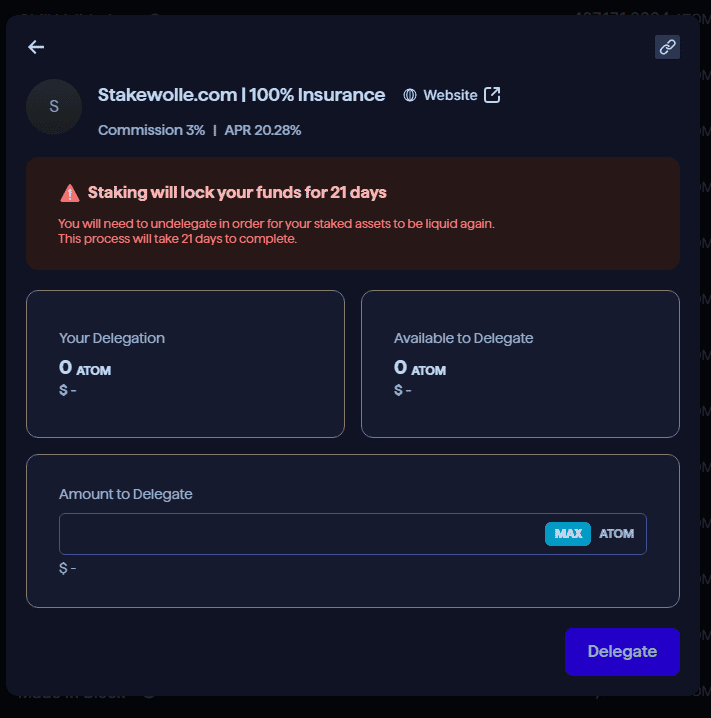Screen dimensions: 711x718
Task: Open the external link arrow icon
Action: (492, 95)
